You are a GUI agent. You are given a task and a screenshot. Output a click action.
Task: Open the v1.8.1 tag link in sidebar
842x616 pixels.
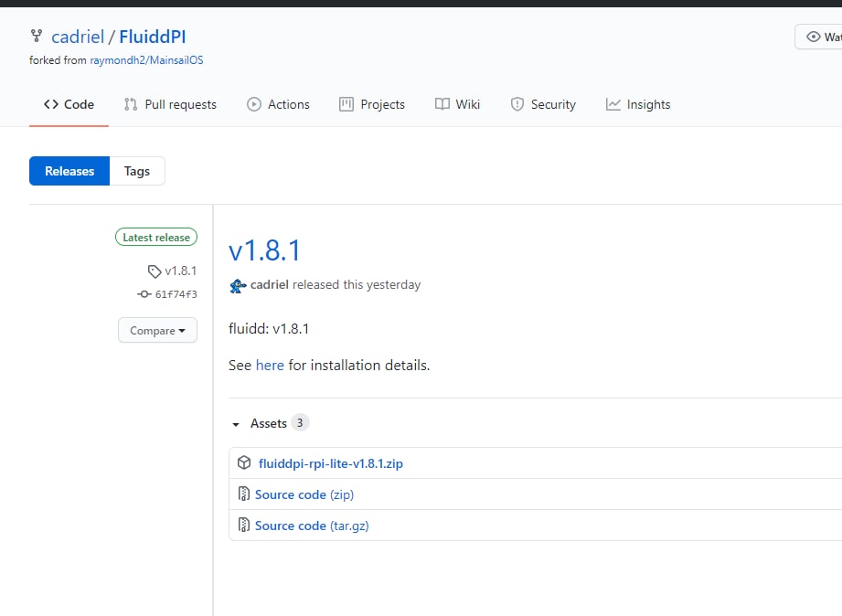pos(180,271)
